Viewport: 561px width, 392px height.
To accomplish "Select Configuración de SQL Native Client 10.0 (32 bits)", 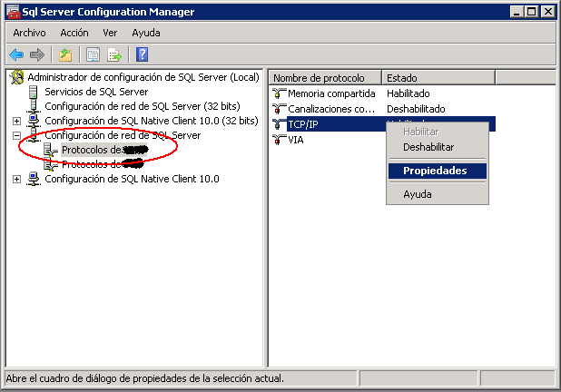I will pos(152,121).
